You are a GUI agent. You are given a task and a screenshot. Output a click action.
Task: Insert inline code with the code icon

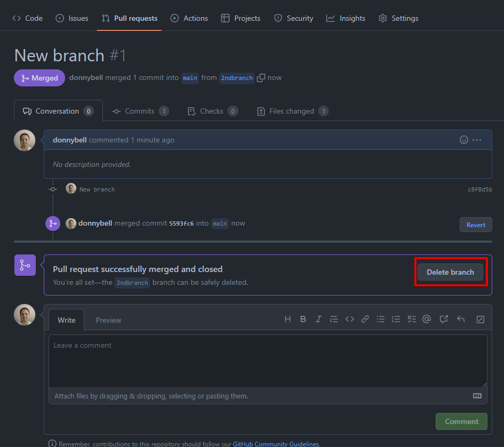point(350,318)
